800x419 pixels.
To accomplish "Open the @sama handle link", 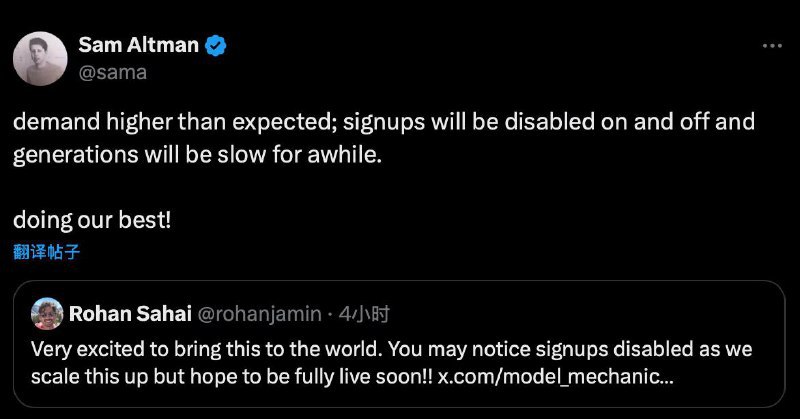I will tap(112, 71).
